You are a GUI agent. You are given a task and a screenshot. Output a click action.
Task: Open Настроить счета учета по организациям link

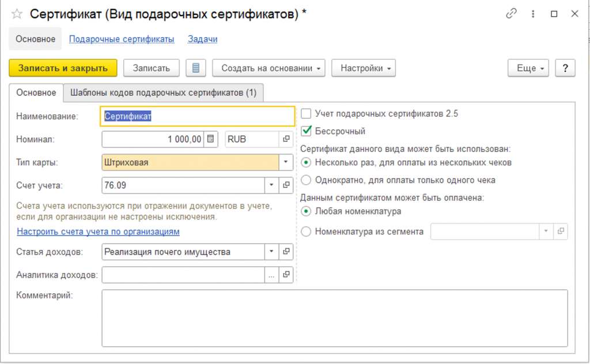[x=98, y=232]
